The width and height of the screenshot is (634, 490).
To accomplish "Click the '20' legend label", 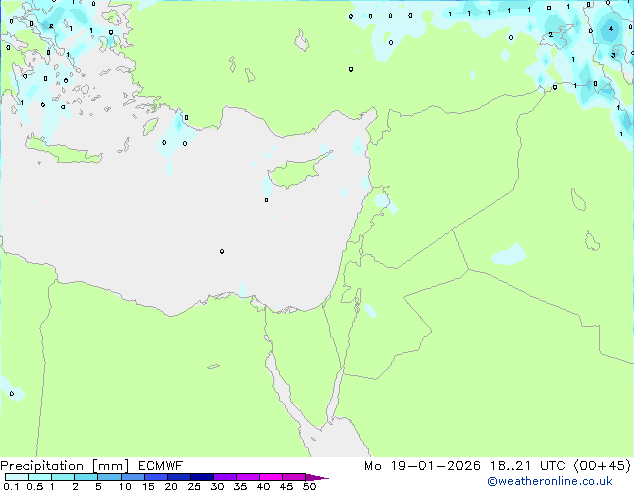I will [171, 486].
